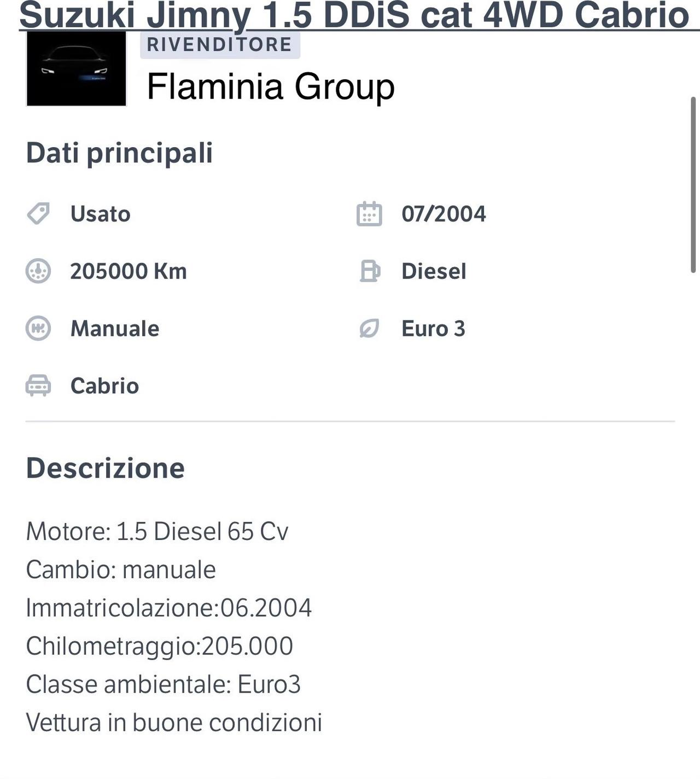Select the Descrizione heading

pos(106,468)
